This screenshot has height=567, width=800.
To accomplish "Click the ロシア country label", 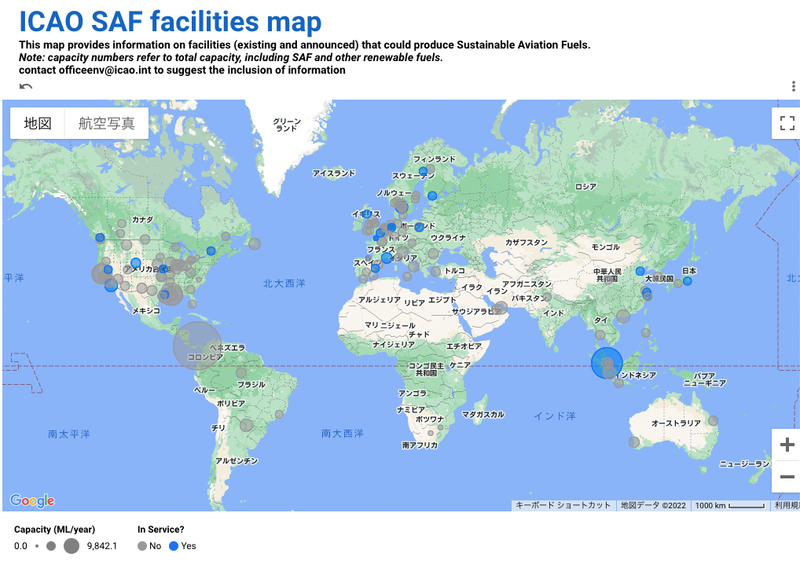I will pos(585,187).
